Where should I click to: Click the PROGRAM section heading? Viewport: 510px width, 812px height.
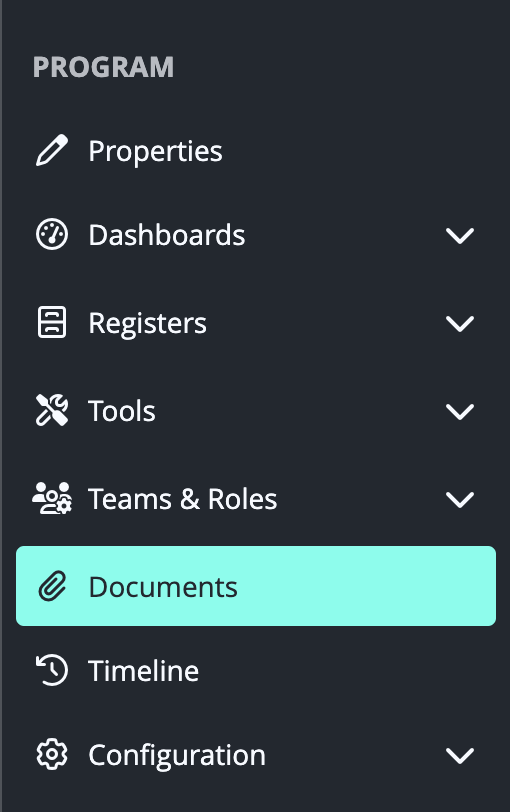tap(104, 67)
